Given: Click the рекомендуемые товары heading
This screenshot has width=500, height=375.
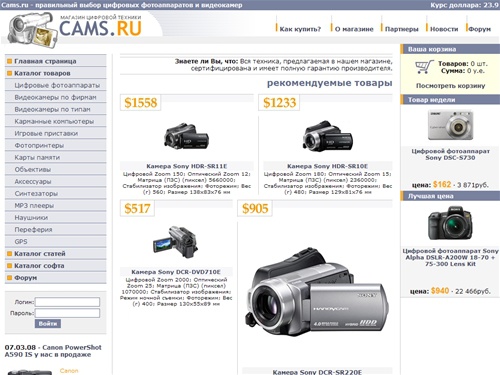Looking at the screenshot, I should point(329,83).
